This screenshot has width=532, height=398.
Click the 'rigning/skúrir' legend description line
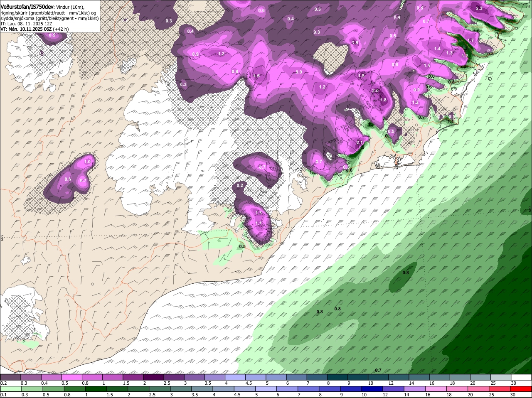49,13
